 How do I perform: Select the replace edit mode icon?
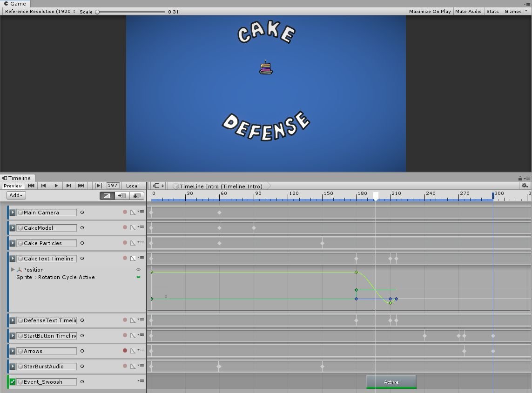[x=137, y=196]
